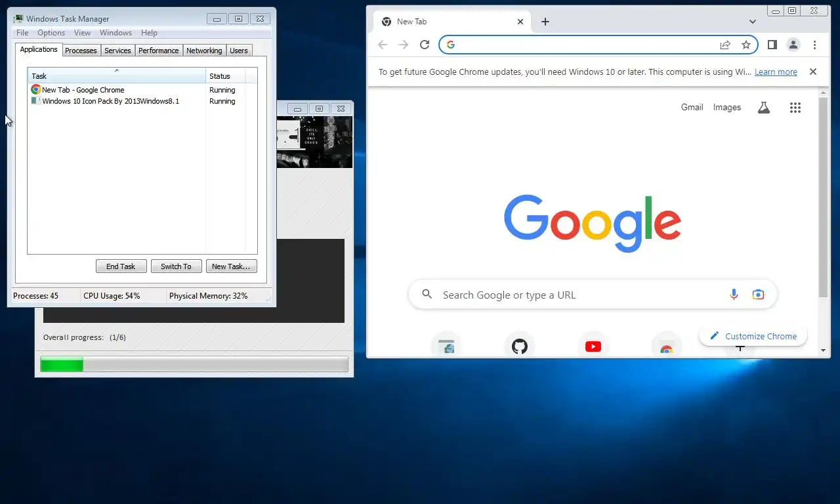Click the Google icon in address bar
Image resolution: width=840 pixels, height=504 pixels.
click(x=451, y=45)
